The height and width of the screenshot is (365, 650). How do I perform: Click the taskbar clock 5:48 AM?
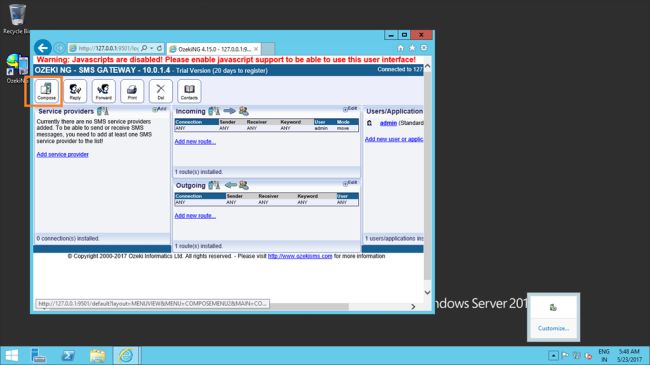pyautogui.click(x=629, y=355)
